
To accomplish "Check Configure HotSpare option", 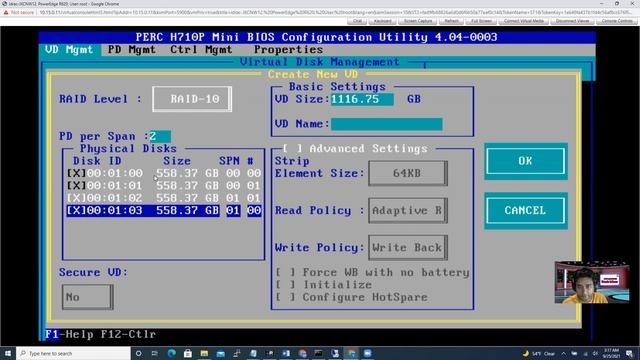I will click(286, 297).
